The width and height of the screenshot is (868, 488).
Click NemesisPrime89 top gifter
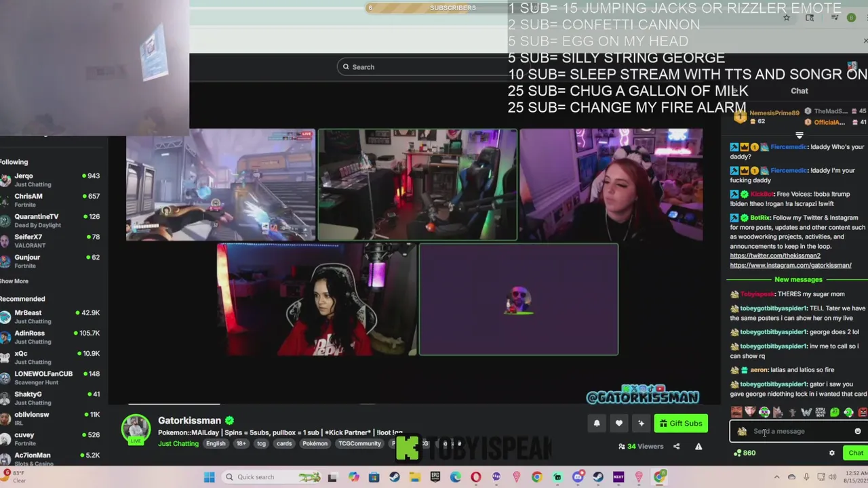(x=774, y=113)
